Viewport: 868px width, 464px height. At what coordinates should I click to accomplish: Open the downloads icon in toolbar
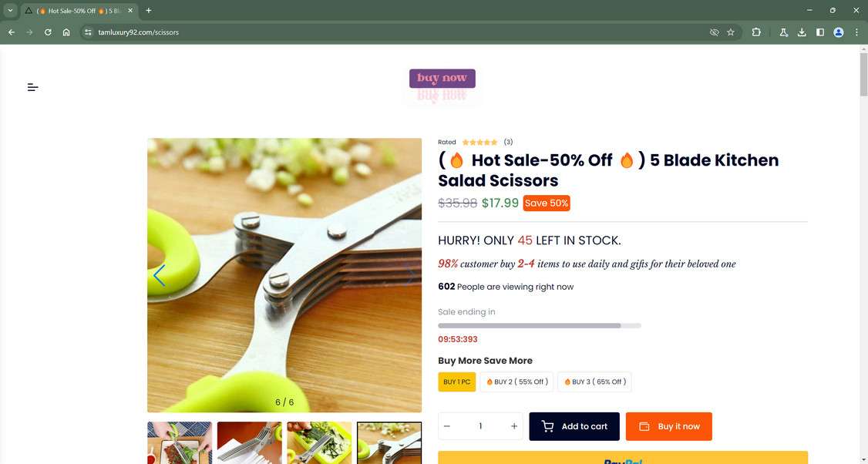tap(802, 32)
